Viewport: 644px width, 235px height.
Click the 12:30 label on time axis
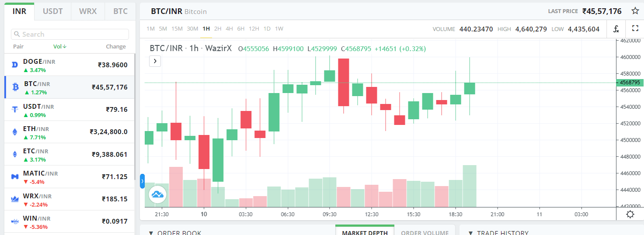coord(372,214)
